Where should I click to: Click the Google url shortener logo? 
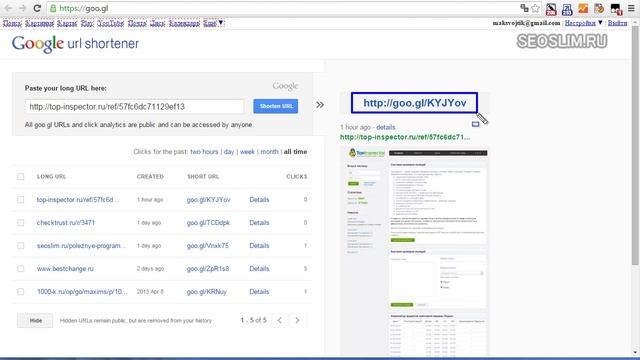point(76,44)
